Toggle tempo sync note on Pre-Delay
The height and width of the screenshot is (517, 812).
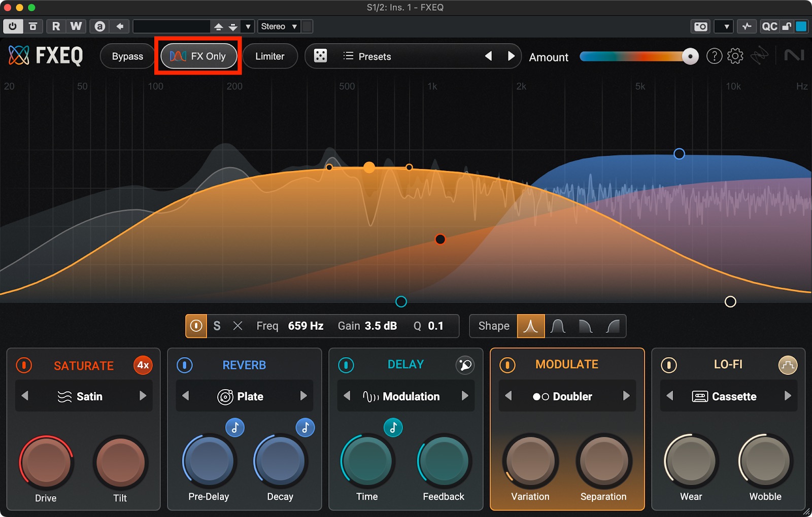235,428
